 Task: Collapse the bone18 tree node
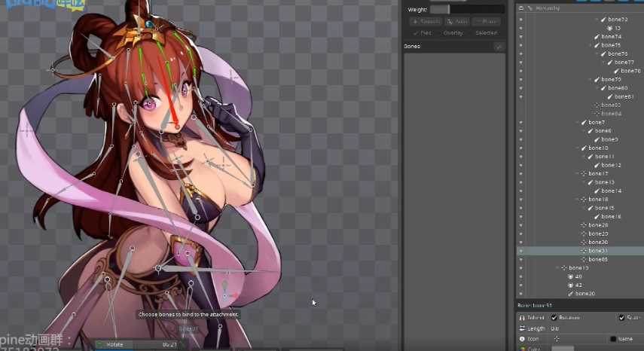[x=577, y=200]
